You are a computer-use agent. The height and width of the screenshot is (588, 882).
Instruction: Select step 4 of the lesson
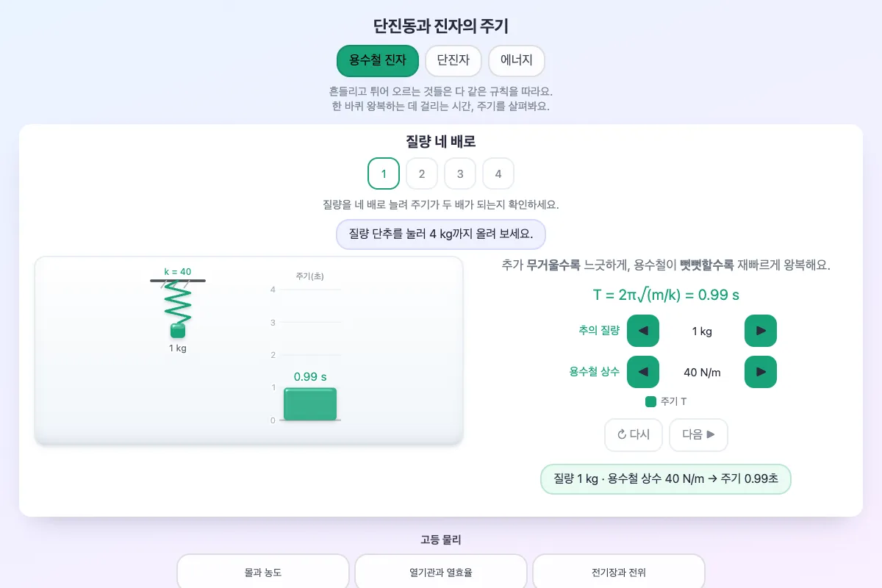498,174
